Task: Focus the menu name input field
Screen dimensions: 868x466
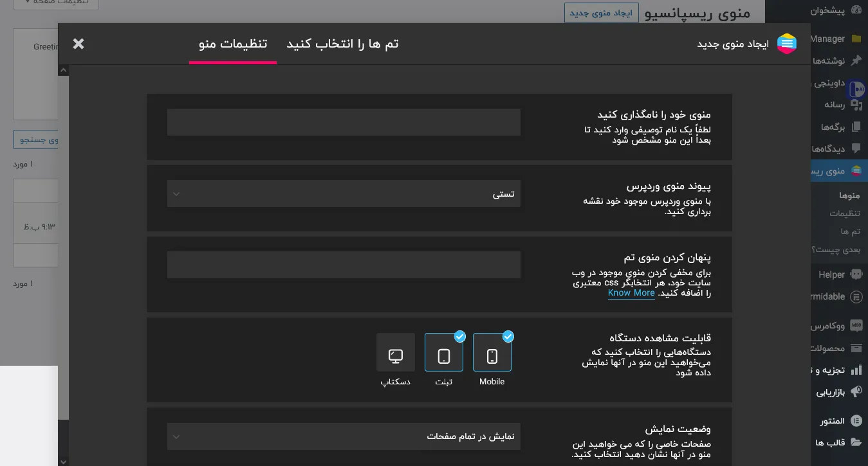Action: coord(344,122)
